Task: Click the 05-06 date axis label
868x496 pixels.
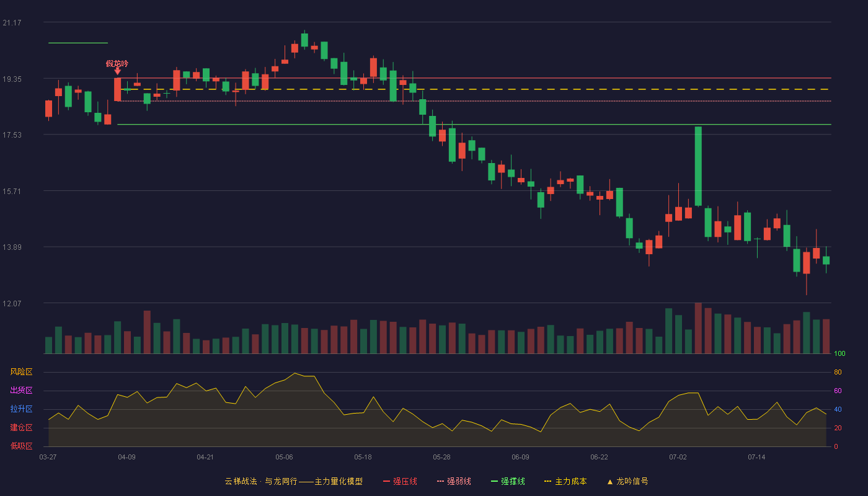Action: click(284, 457)
